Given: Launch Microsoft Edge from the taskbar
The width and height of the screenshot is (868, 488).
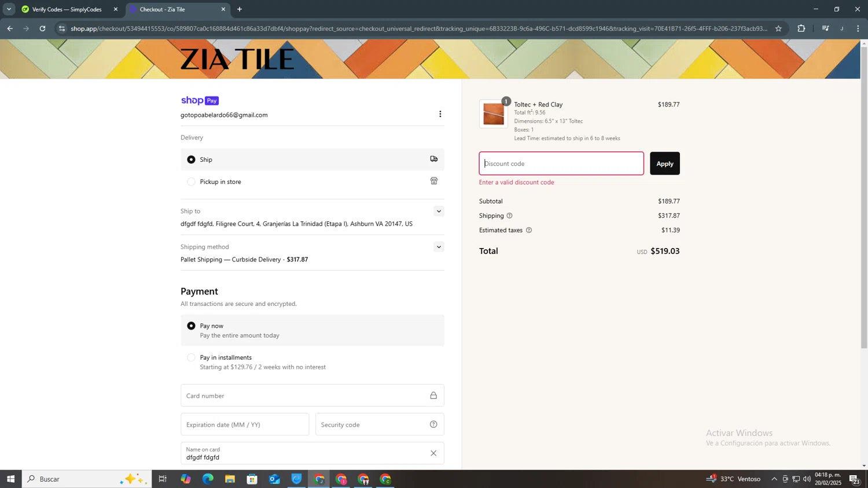Looking at the screenshot, I should pyautogui.click(x=208, y=479).
